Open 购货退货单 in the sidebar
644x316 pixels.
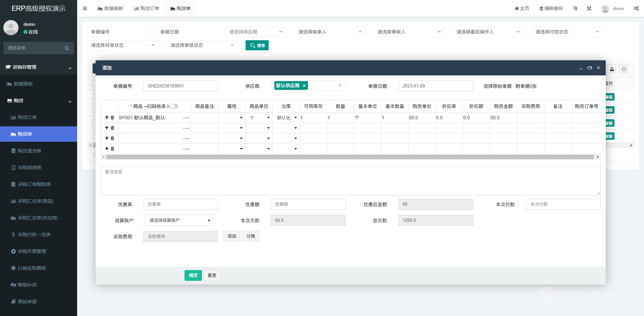click(x=30, y=151)
